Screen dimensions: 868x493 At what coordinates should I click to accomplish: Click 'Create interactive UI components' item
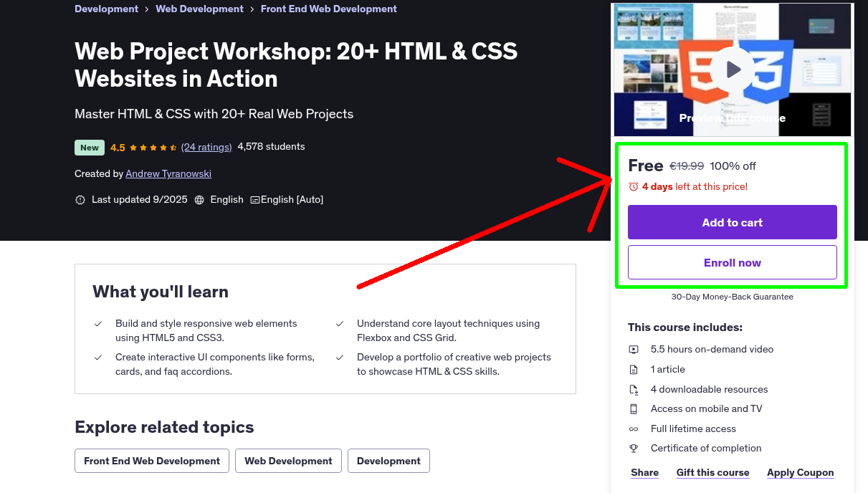[x=215, y=364]
